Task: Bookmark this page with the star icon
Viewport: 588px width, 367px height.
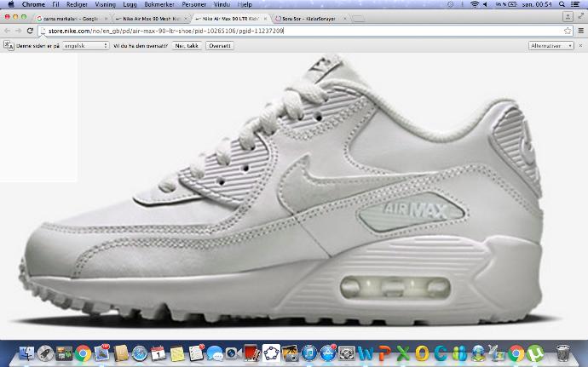Action: pos(568,31)
